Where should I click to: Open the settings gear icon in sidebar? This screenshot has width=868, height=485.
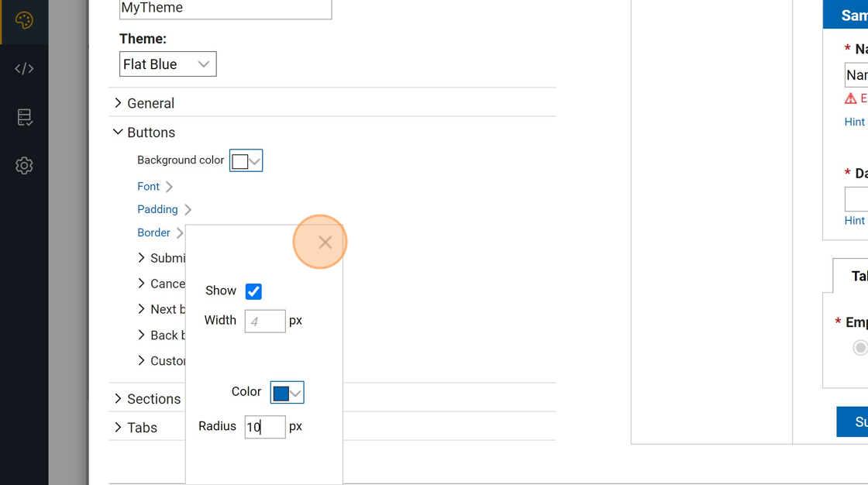pyautogui.click(x=24, y=165)
